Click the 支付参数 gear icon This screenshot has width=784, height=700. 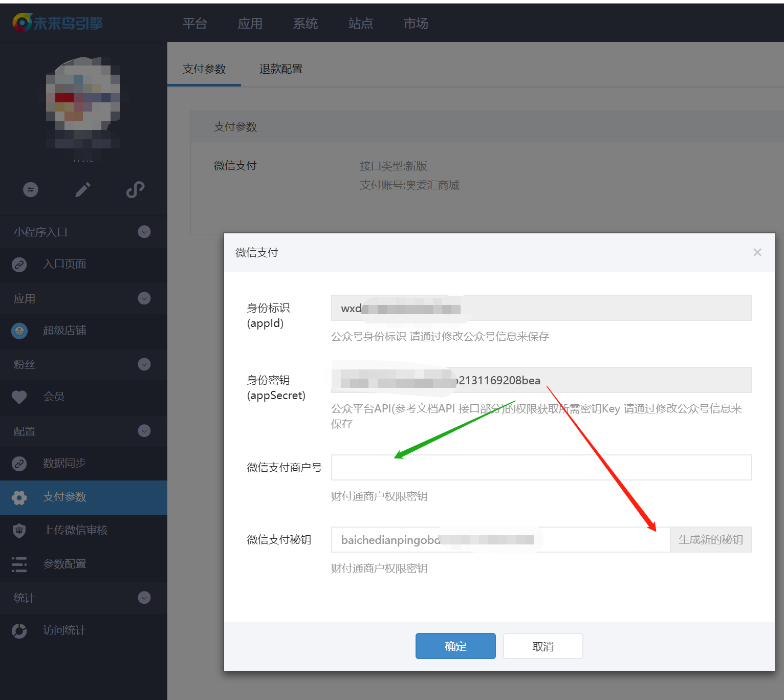pyautogui.click(x=19, y=497)
